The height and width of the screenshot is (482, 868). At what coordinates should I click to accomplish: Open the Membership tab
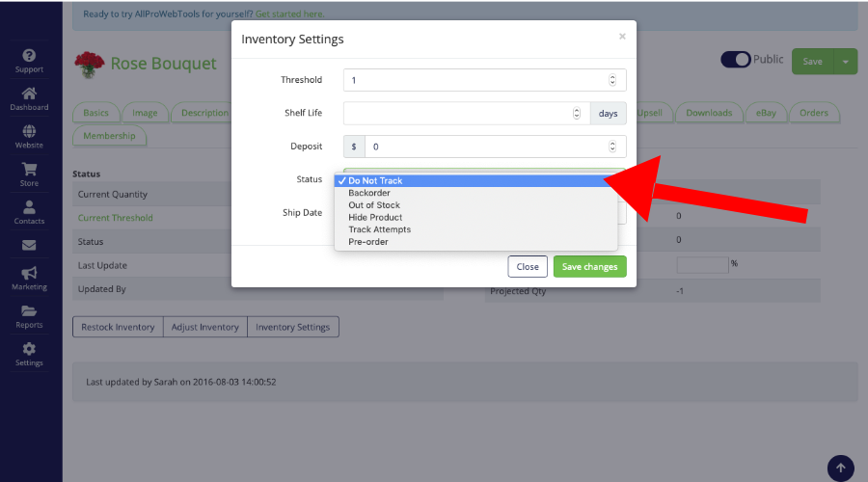tap(109, 136)
